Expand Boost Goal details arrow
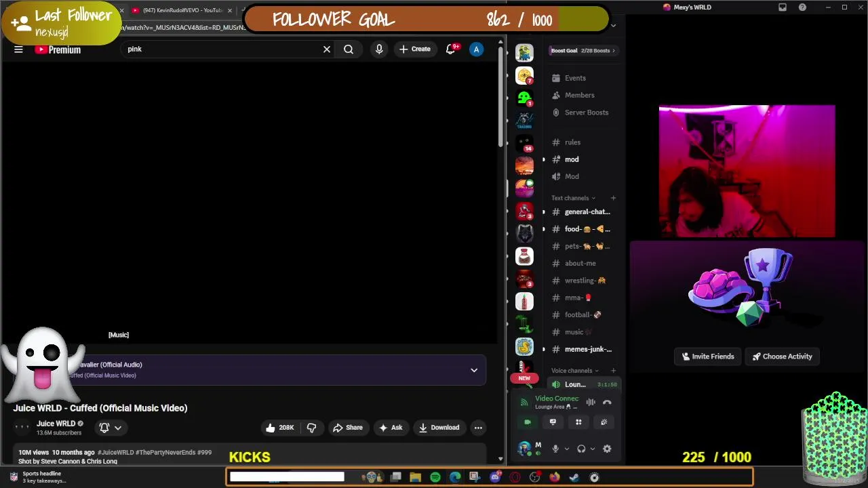868x488 pixels. click(x=614, y=51)
